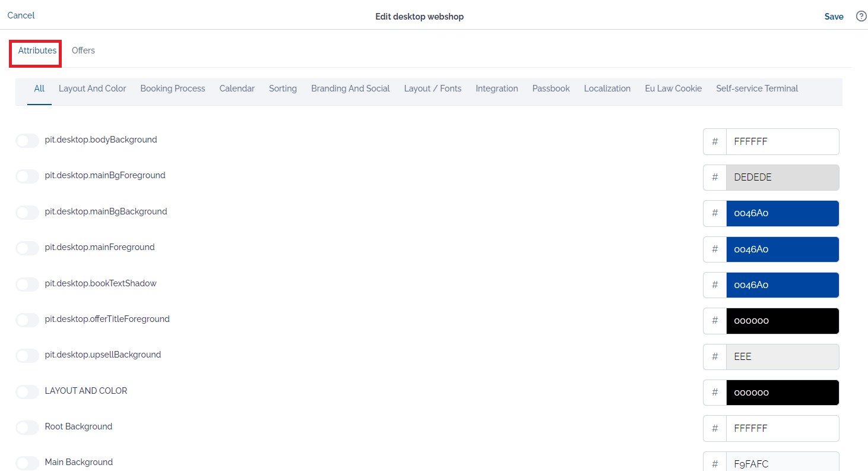868x471 pixels.
Task: Open Eu Law Cookie tab
Action: coord(673,88)
